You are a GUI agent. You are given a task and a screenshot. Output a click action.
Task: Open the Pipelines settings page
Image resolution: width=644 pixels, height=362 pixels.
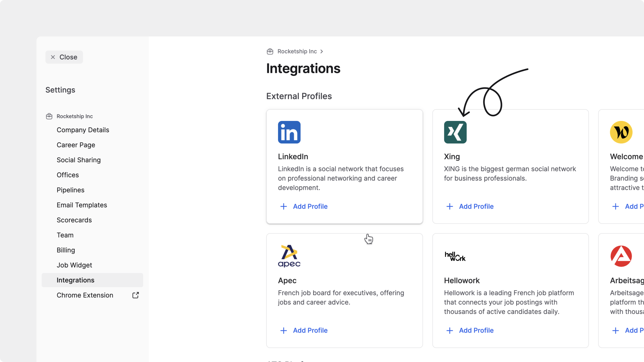[70, 190]
